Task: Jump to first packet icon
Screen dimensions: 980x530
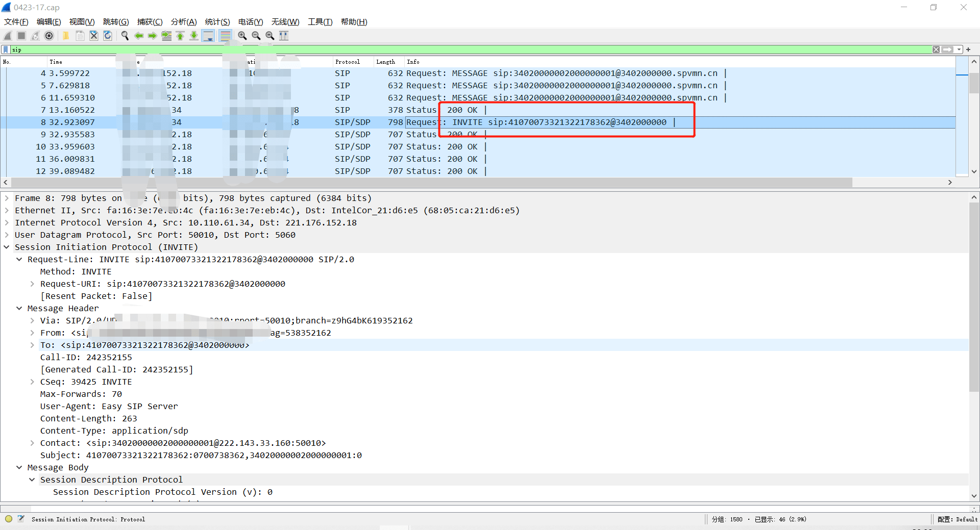Action: tap(180, 36)
